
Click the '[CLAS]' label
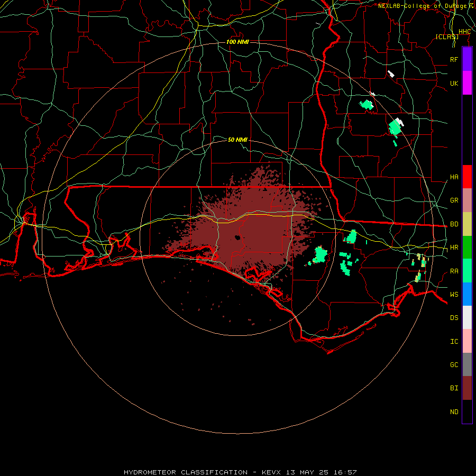tap(447, 36)
